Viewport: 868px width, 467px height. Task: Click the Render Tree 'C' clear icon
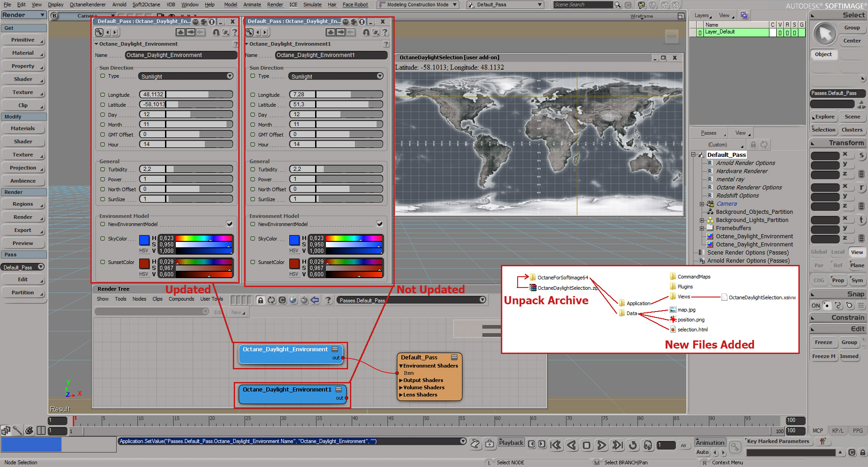pos(282,300)
